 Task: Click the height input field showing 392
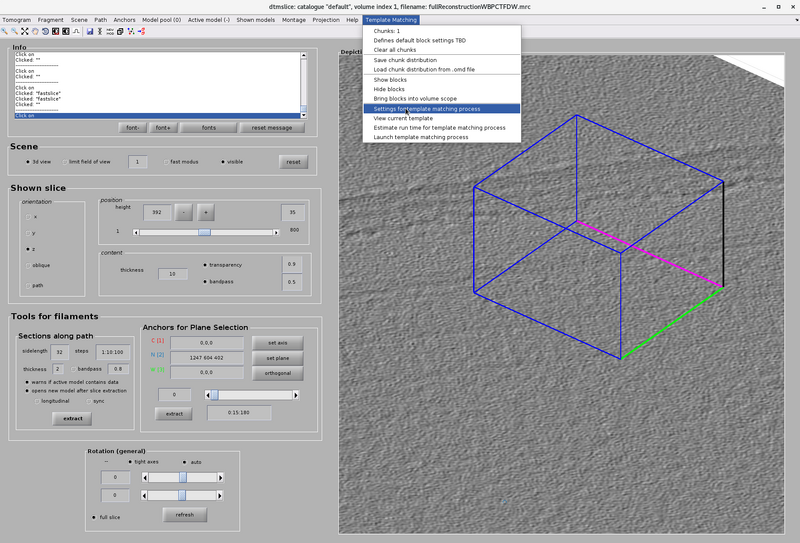coord(157,212)
